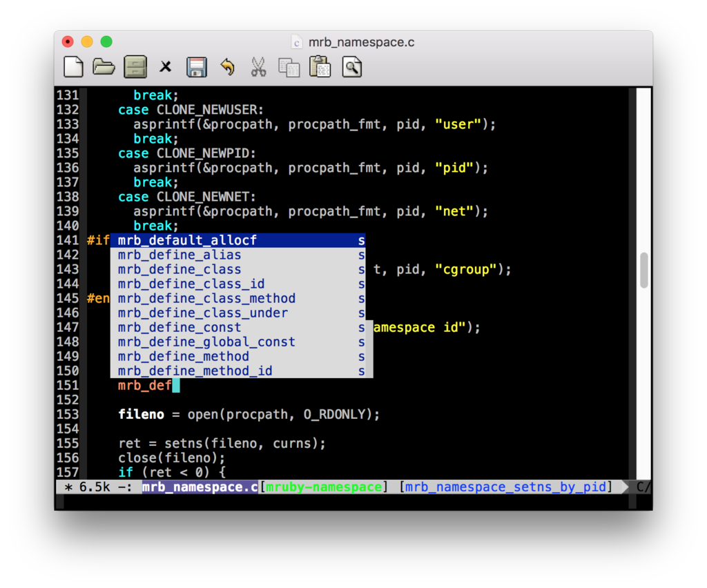The height and width of the screenshot is (588, 707).
Task: Save the buffer with the floppy icon
Action: [197, 67]
